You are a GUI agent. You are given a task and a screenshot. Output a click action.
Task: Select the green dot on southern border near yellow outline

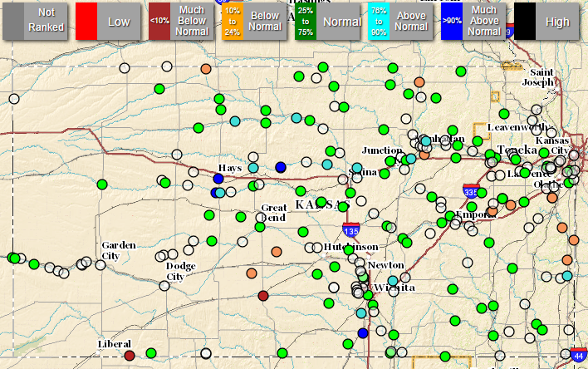(x=445, y=357)
